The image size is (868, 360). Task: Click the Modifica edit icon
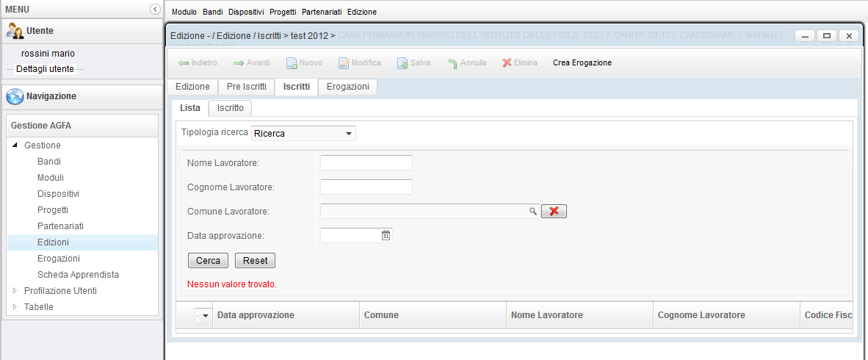[x=344, y=63]
